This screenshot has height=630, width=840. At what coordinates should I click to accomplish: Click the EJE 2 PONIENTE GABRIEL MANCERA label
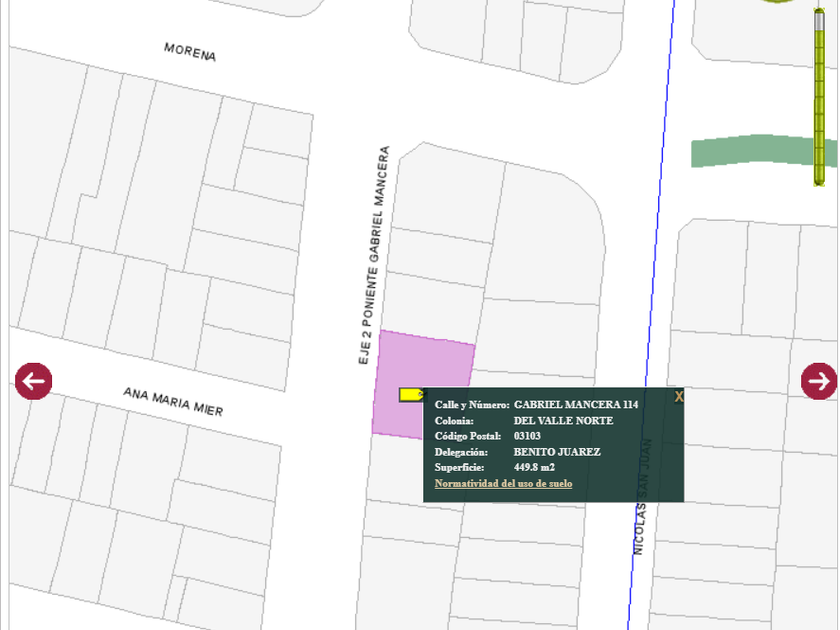pyautogui.click(x=374, y=255)
